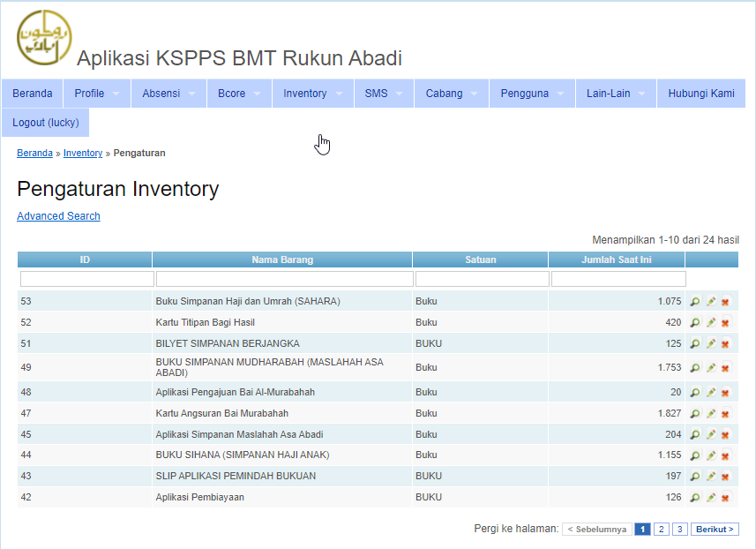The image size is (756, 549).
Task: Delete Kartu Angsuran Bai Murabahah row
Action: click(725, 413)
